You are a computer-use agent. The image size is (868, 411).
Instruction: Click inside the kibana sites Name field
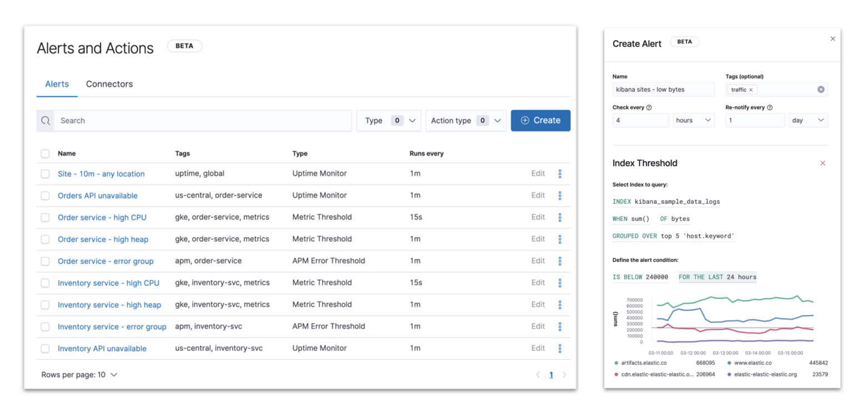(664, 89)
